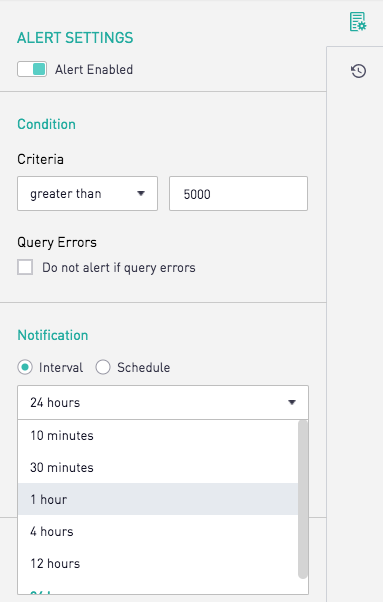
Task: Open the greater than criteria dropdown
Action: coord(87,194)
